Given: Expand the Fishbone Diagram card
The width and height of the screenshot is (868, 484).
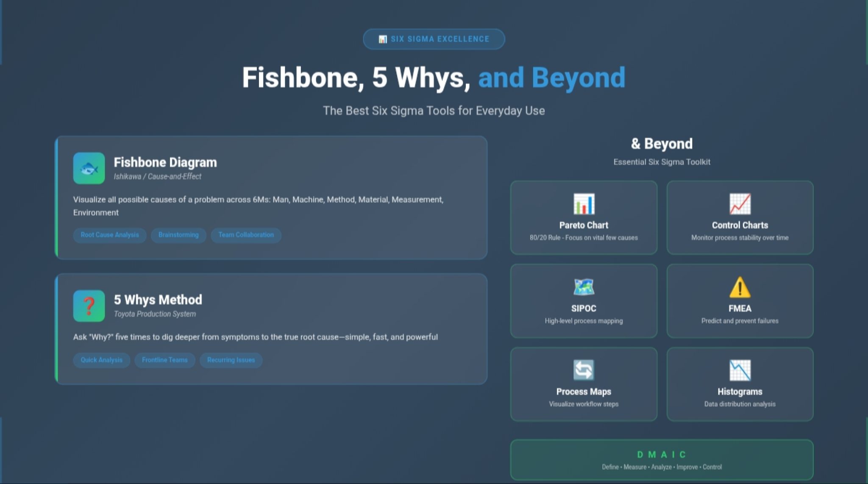Looking at the screenshot, I should coord(271,197).
